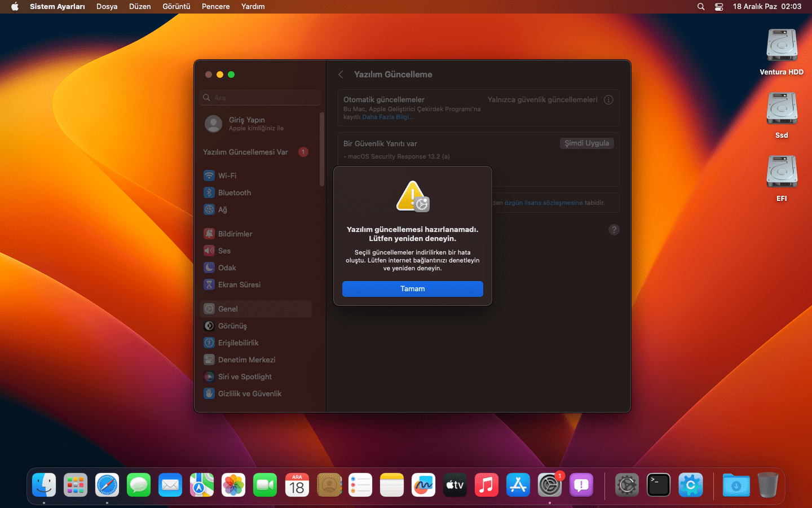Open the Gizlilik ve Güvenlik hand icon
This screenshot has width=812, height=508.
click(x=209, y=393)
